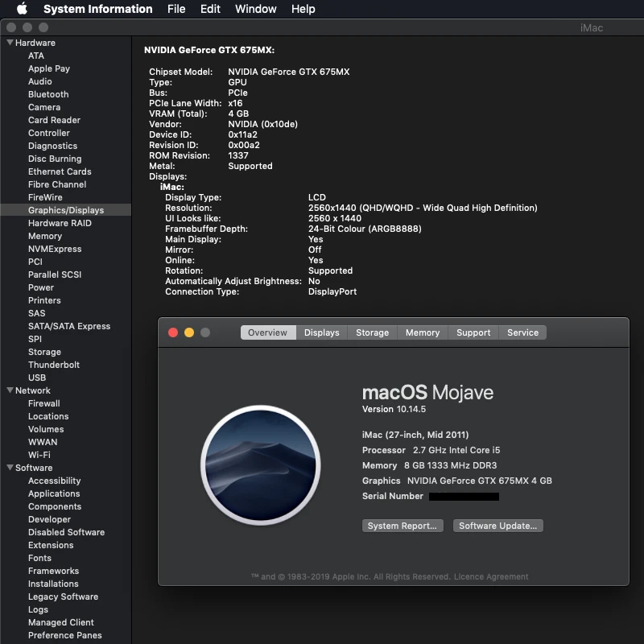Switch to the Storage tab
This screenshot has width=644, height=644.
pyautogui.click(x=371, y=332)
